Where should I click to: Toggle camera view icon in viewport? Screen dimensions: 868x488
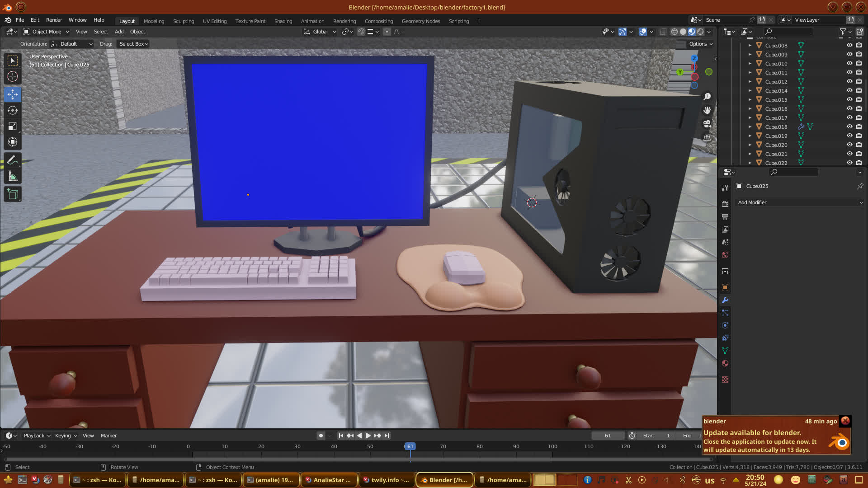(707, 124)
